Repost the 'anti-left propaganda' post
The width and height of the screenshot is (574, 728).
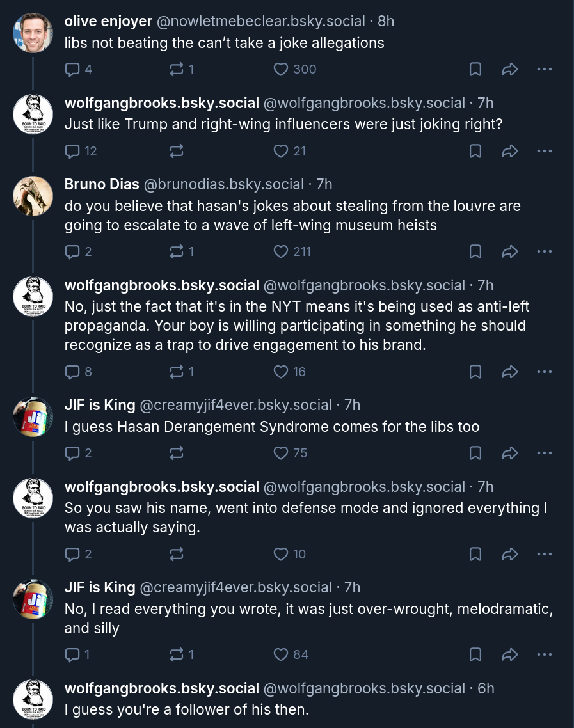point(177,372)
